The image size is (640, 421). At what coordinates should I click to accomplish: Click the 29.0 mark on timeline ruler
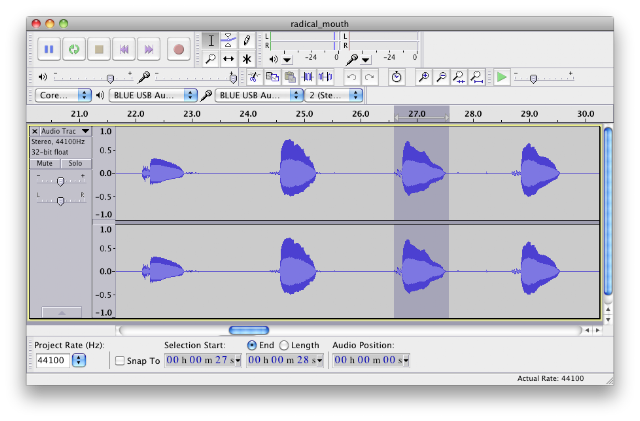click(x=529, y=114)
